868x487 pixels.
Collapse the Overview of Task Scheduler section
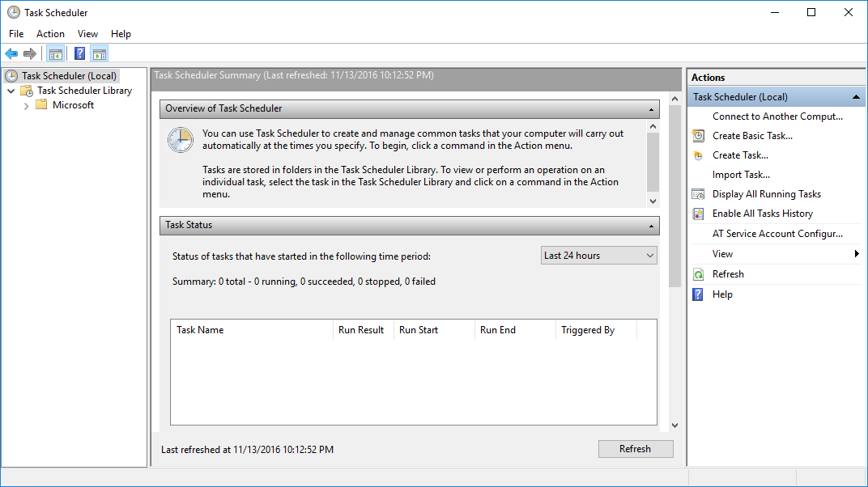pos(651,108)
